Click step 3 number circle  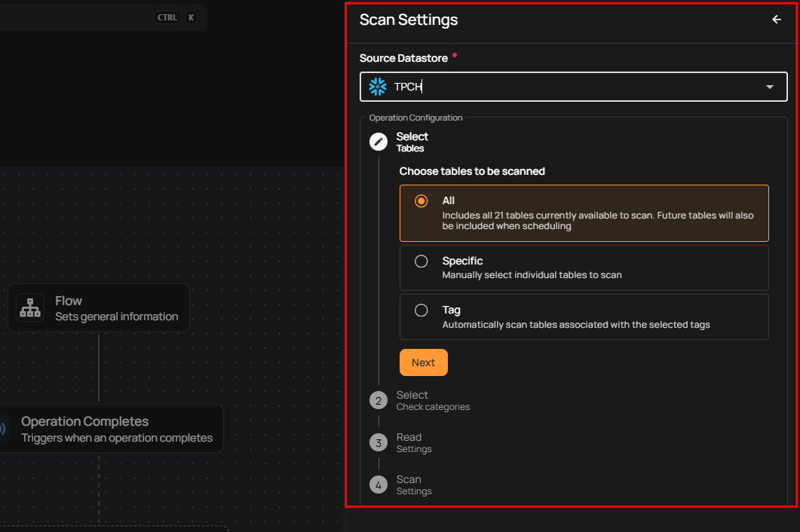tap(379, 443)
